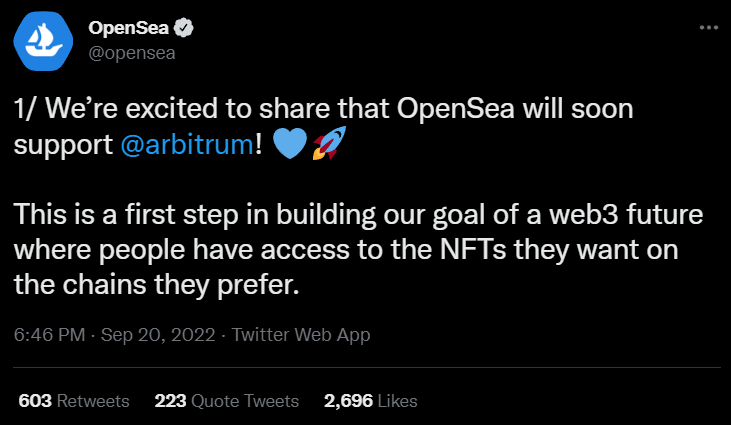731x425 pixels.
Task: Open the OpenSea sailboat profile avatar
Action: [x=43, y=41]
